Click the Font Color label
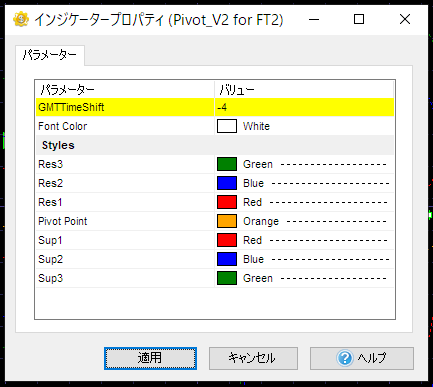The image size is (433, 387). [62, 126]
